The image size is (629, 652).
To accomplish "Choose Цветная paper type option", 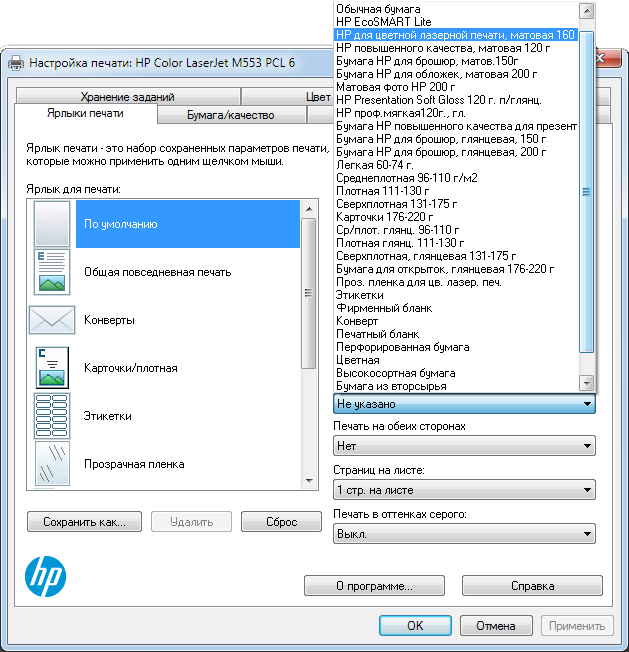I will (x=456, y=360).
